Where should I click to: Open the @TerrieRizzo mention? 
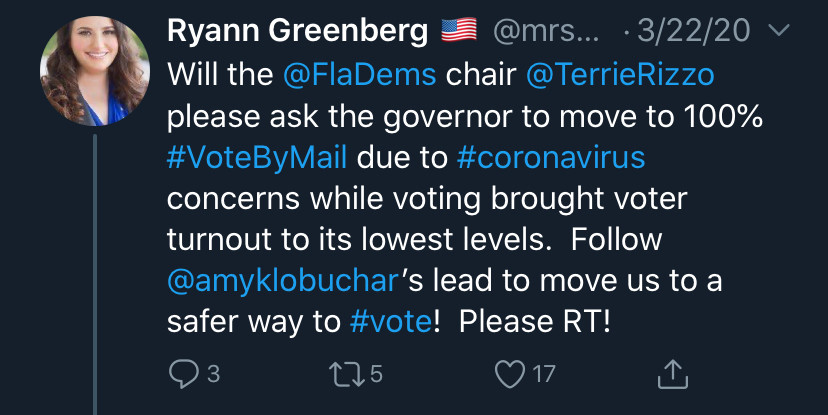(x=620, y=75)
